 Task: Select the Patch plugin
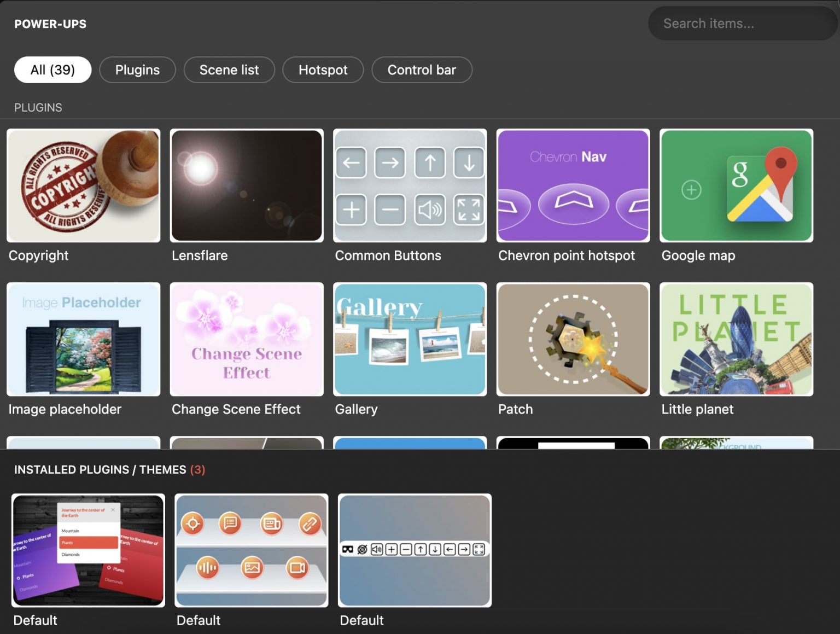573,339
